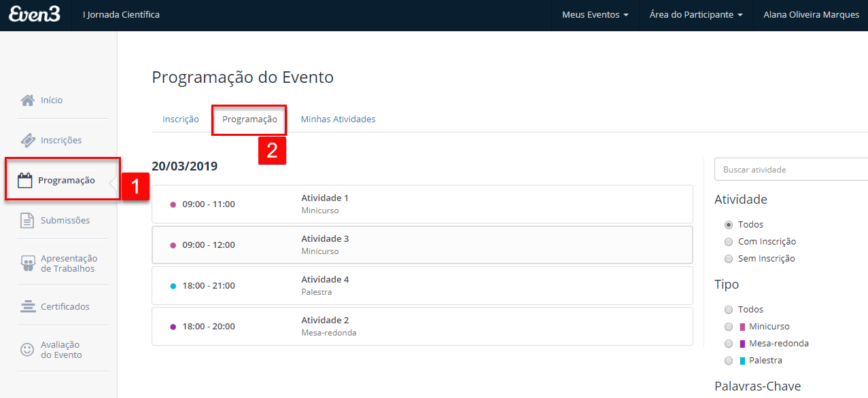Click the Programação do Evento heading
Image resolution: width=868 pixels, height=398 pixels.
point(243,77)
